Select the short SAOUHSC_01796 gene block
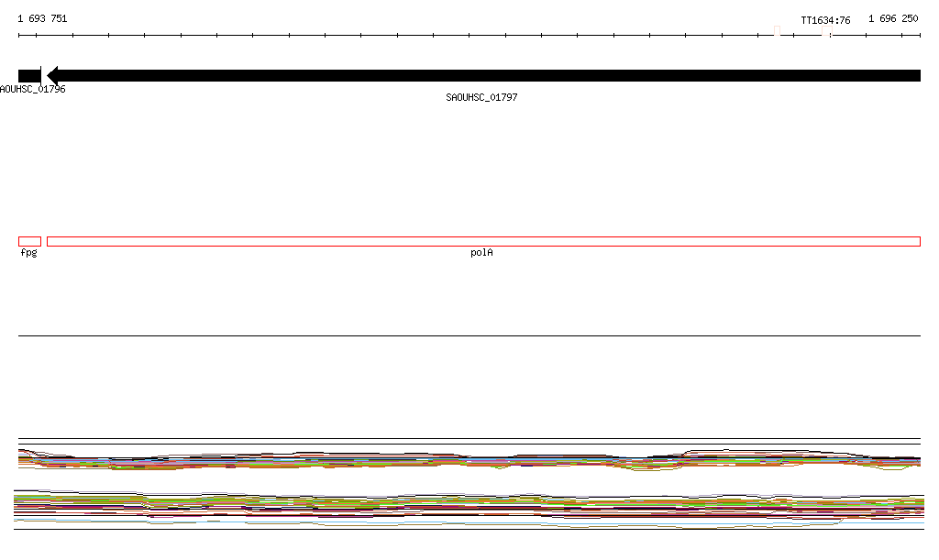This screenshot has height=560, width=939. pos(29,76)
